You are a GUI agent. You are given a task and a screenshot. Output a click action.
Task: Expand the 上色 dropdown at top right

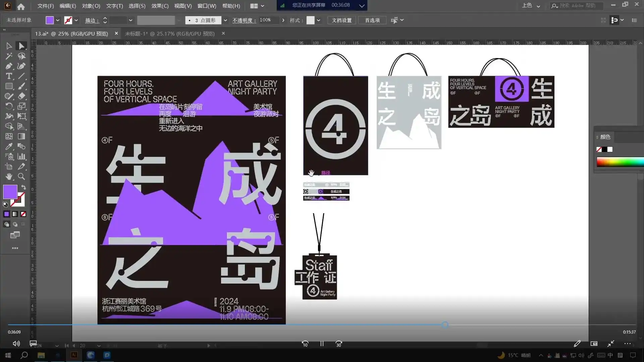(538, 6)
